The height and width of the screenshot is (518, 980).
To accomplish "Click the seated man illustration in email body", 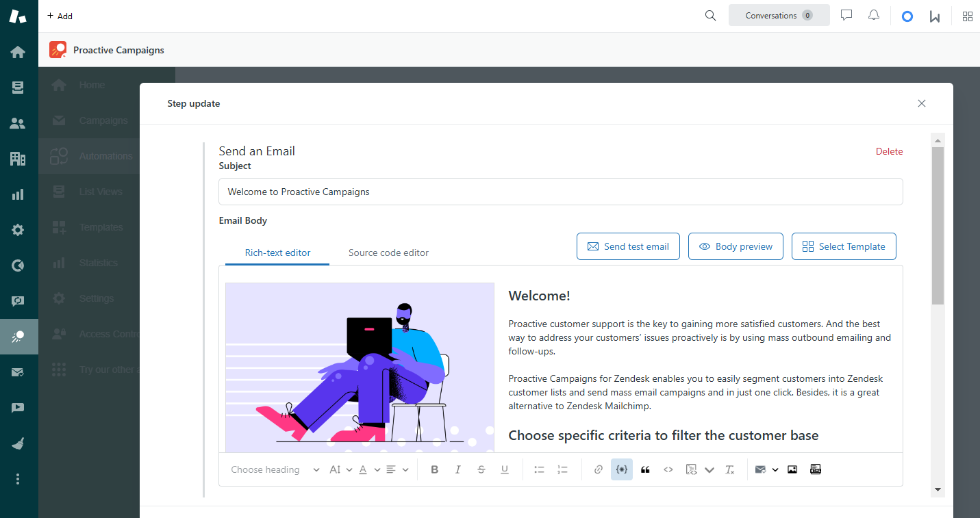I will 360,367.
